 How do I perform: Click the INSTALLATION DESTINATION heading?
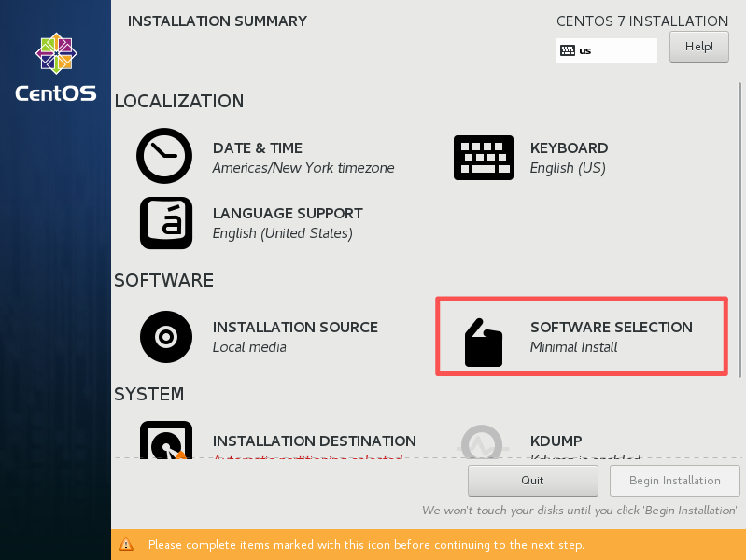314,441
